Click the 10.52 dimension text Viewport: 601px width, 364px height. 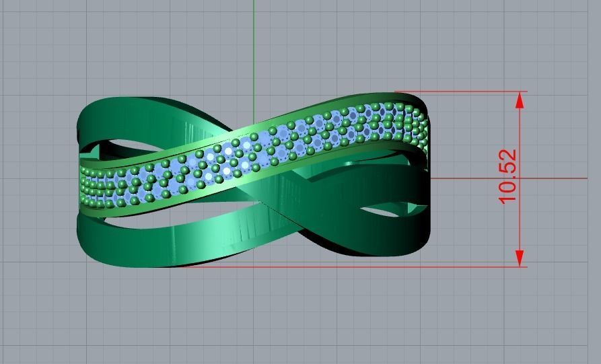point(508,176)
